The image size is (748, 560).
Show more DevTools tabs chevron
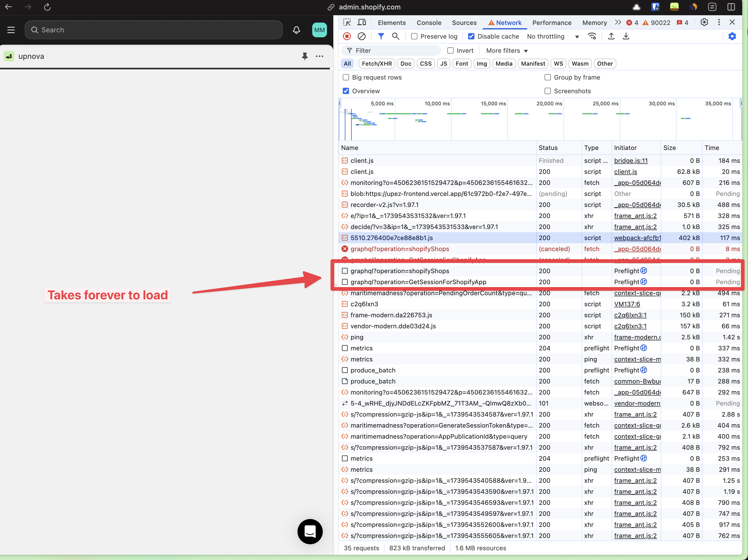(618, 22)
